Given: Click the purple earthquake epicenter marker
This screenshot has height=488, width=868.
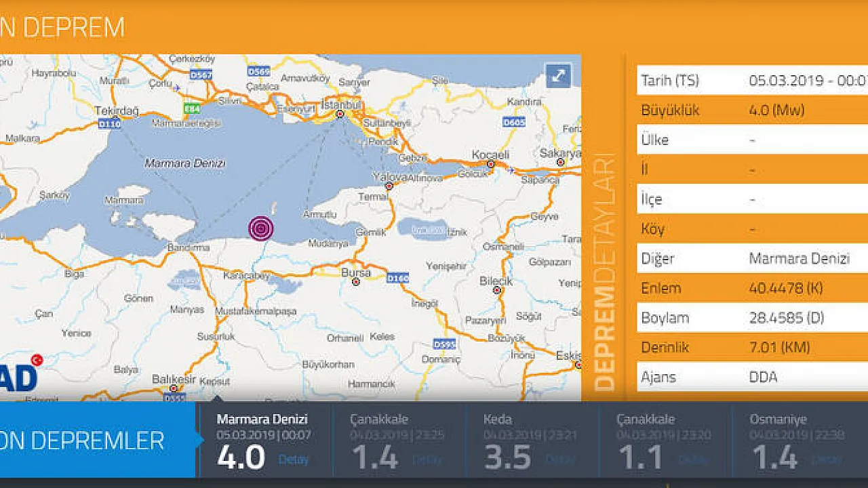Looking at the screenshot, I should tap(261, 228).
